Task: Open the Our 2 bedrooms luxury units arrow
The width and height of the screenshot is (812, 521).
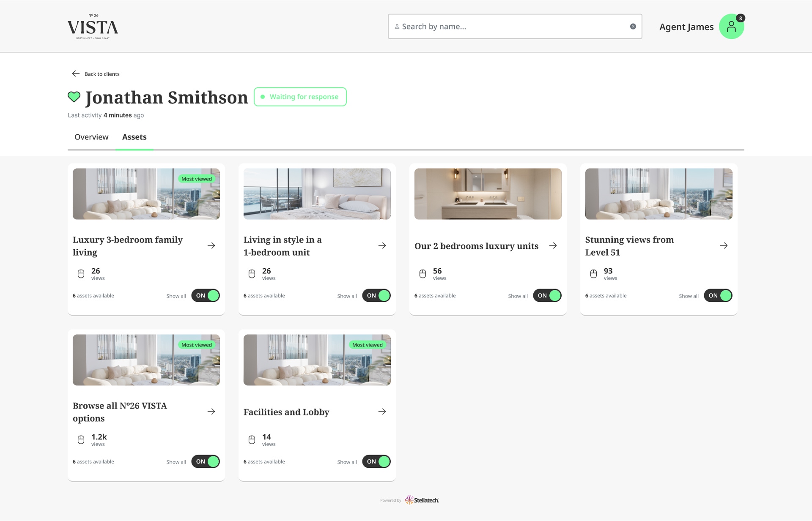Action: [553, 245]
